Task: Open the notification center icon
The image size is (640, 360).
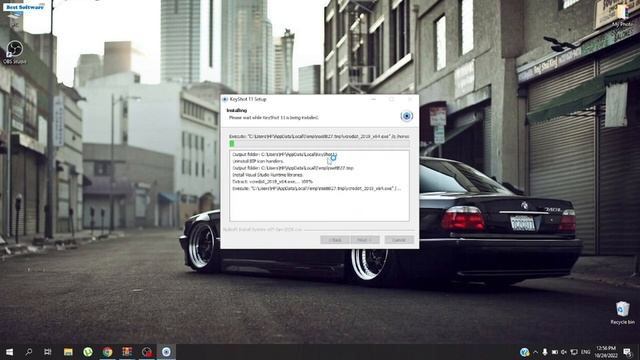Action: point(627,352)
